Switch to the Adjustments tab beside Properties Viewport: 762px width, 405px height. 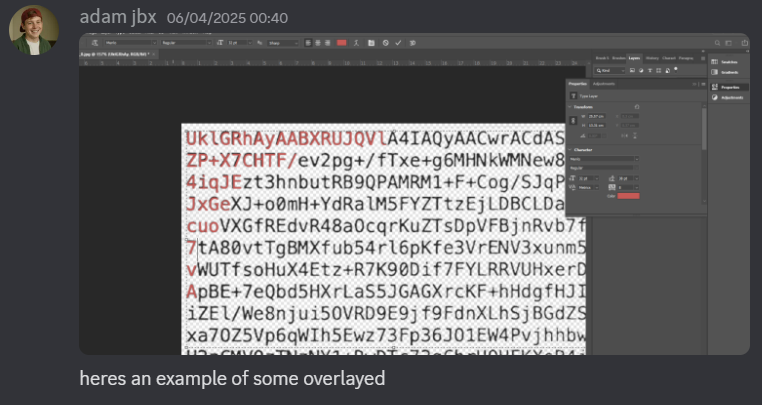[x=605, y=84]
